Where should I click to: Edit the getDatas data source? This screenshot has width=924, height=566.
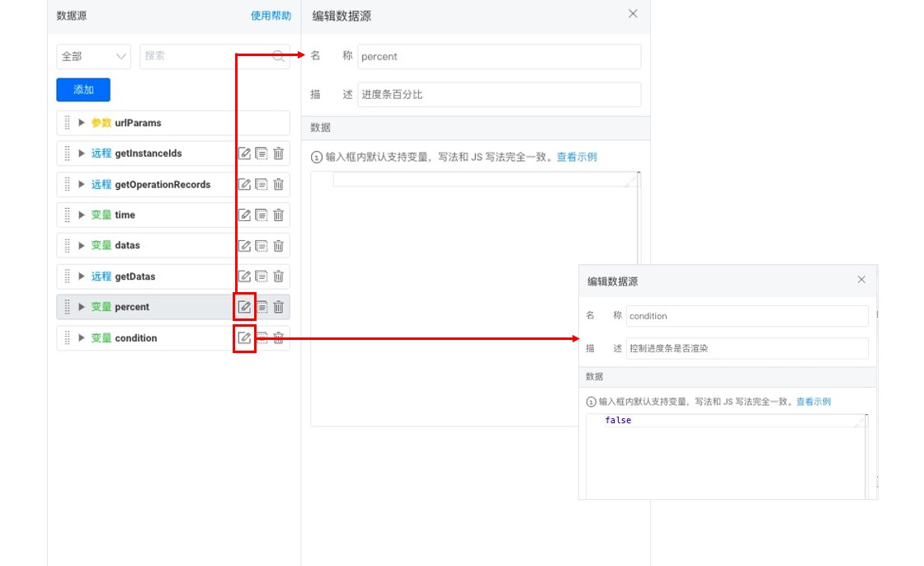244,276
